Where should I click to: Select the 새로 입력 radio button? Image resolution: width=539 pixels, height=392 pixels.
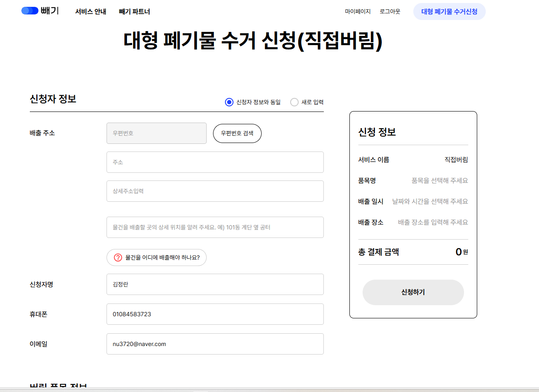294,102
